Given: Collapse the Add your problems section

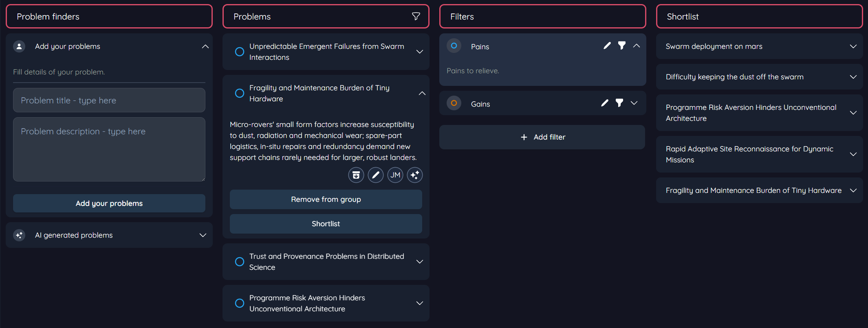Looking at the screenshot, I should coord(205,46).
